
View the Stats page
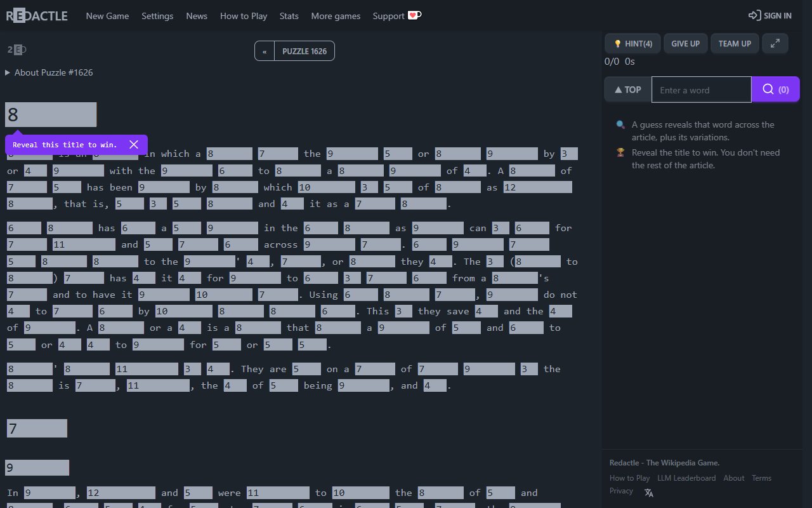click(x=289, y=16)
